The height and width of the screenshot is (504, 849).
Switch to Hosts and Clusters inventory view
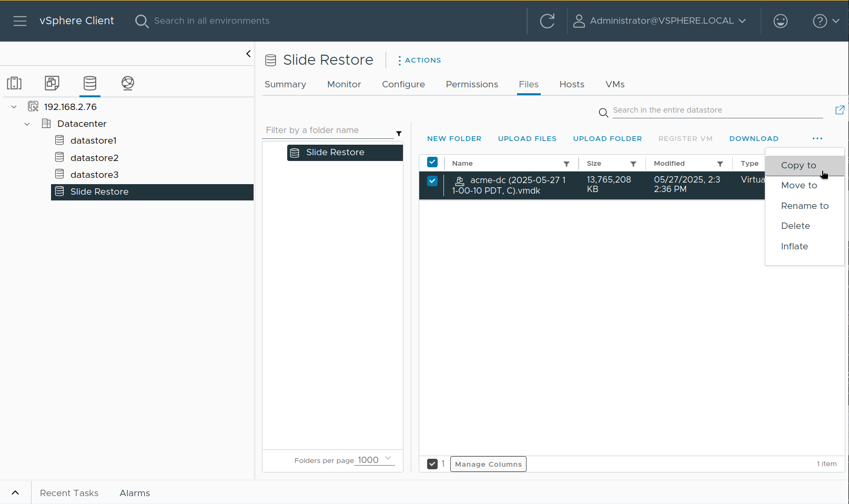[x=14, y=83]
